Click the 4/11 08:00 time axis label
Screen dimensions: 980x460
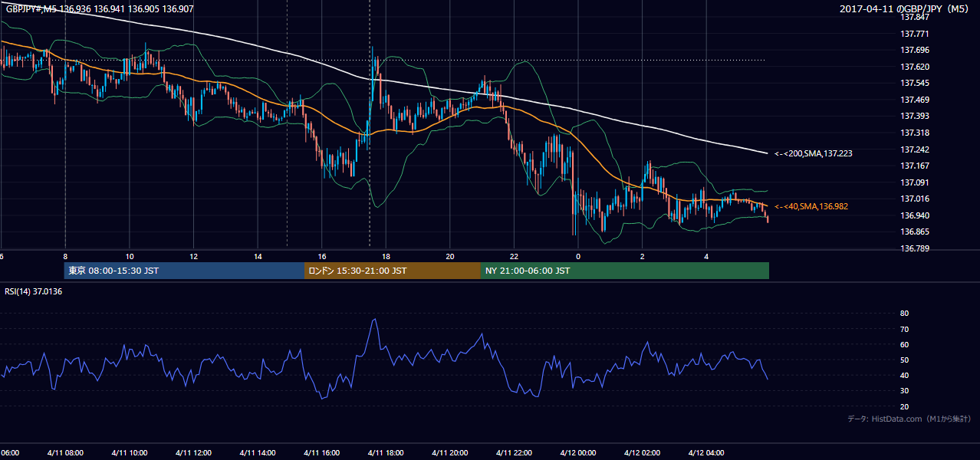pos(65,452)
